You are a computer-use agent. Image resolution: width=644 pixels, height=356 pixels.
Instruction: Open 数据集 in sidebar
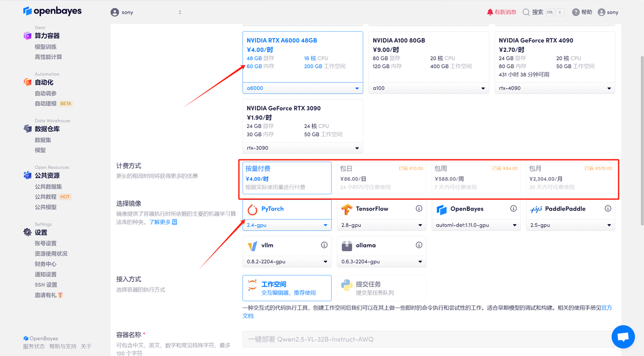[43, 140]
